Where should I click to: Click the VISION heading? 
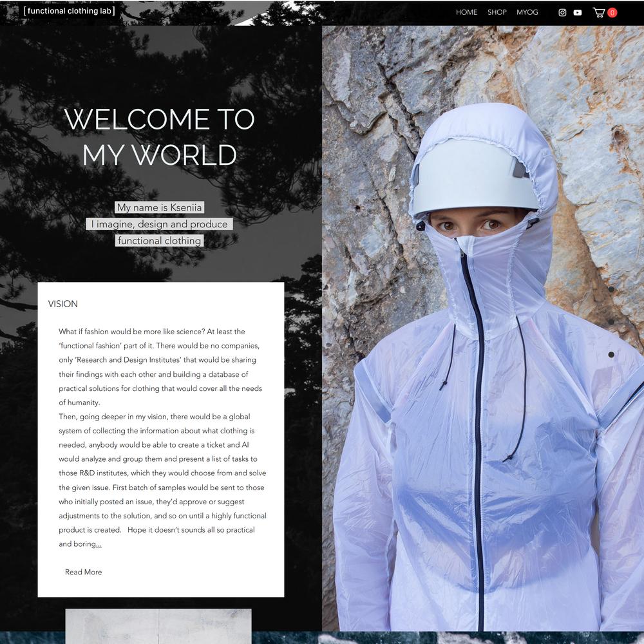point(63,303)
